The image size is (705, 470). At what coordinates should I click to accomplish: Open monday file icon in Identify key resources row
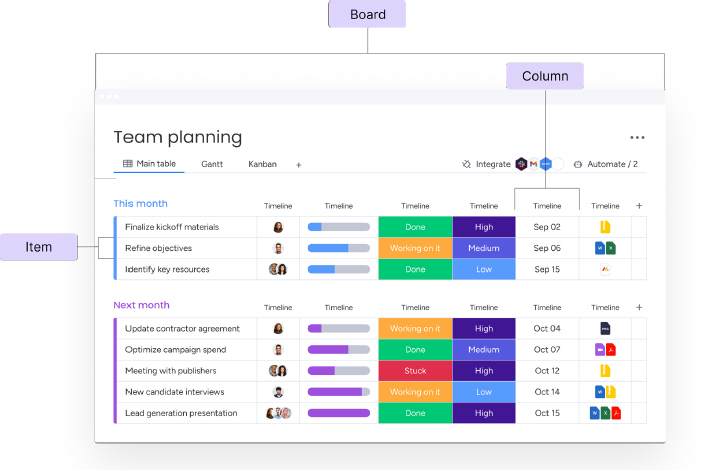click(x=605, y=270)
